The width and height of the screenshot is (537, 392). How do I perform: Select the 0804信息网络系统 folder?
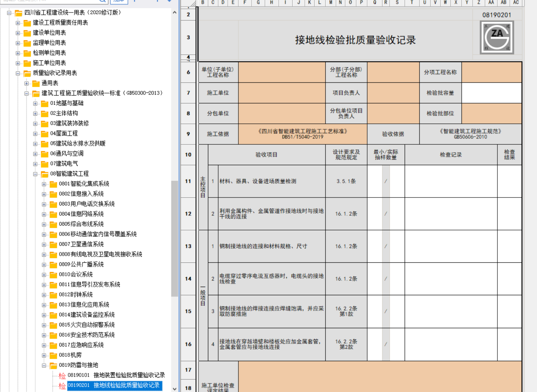(81, 214)
